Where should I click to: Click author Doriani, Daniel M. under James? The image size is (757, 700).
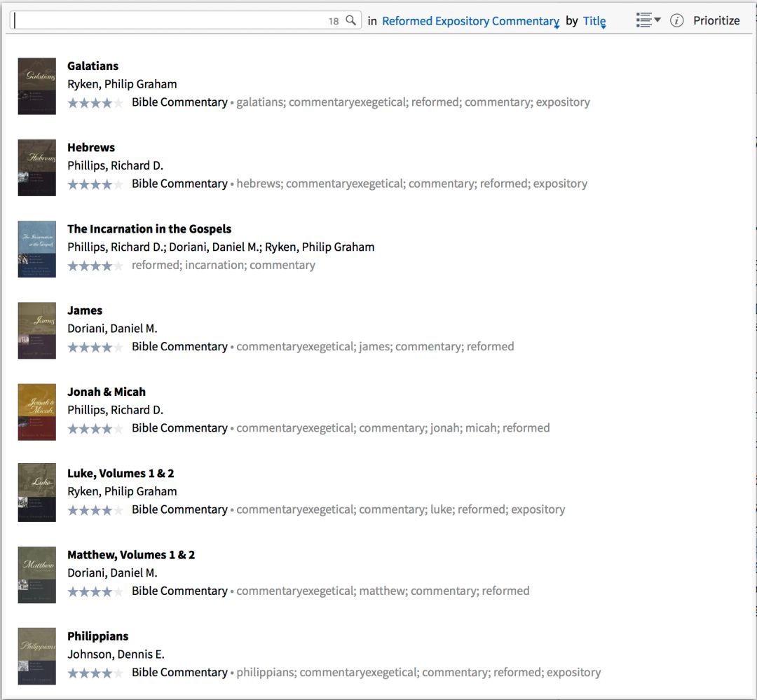[112, 328]
